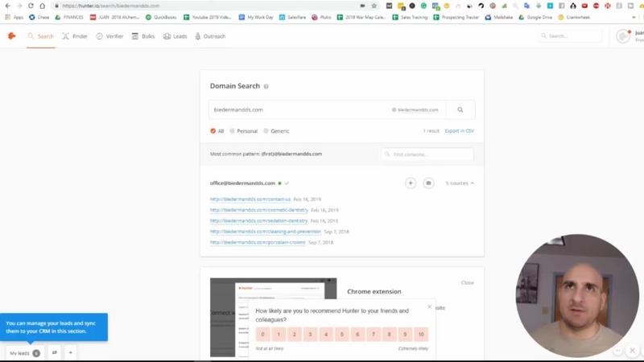
Task: Open the biedermandds.com/contact-us source link
Action: click(x=250, y=199)
